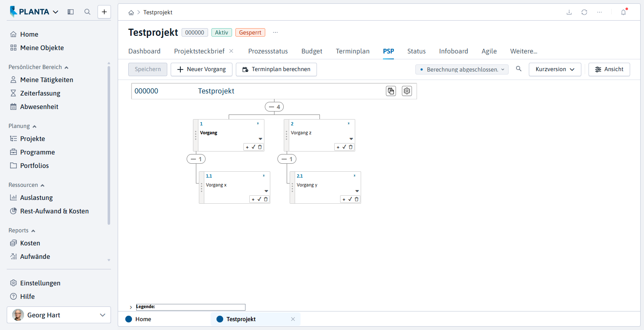Viewport: 644px width, 330px height.
Task: Switch to the Budget tab
Action: [312, 51]
